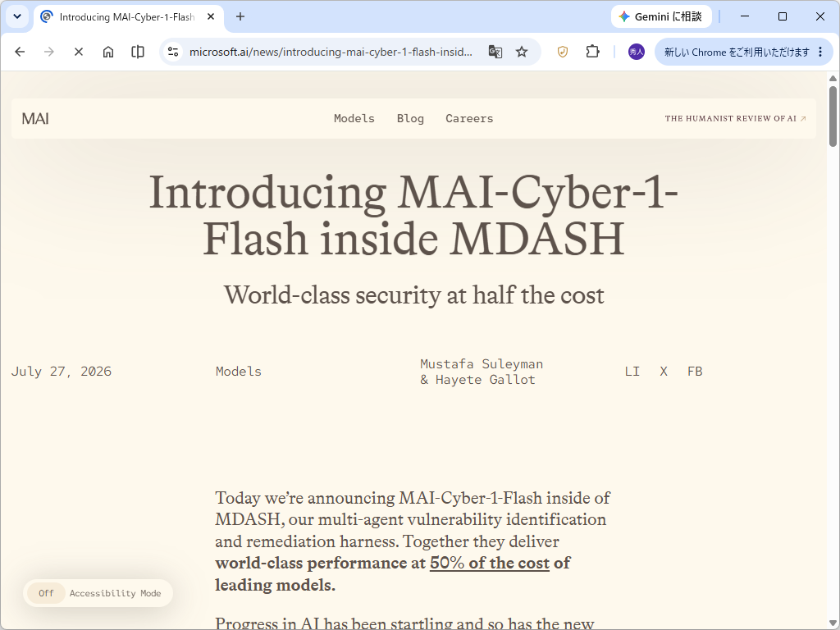Open the Chrome profile avatar

point(636,52)
